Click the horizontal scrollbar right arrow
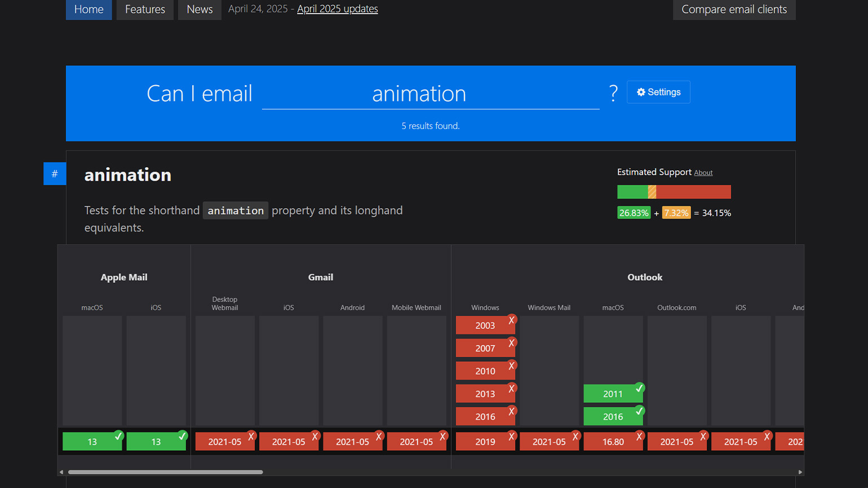868x488 pixels. point(800,472)
